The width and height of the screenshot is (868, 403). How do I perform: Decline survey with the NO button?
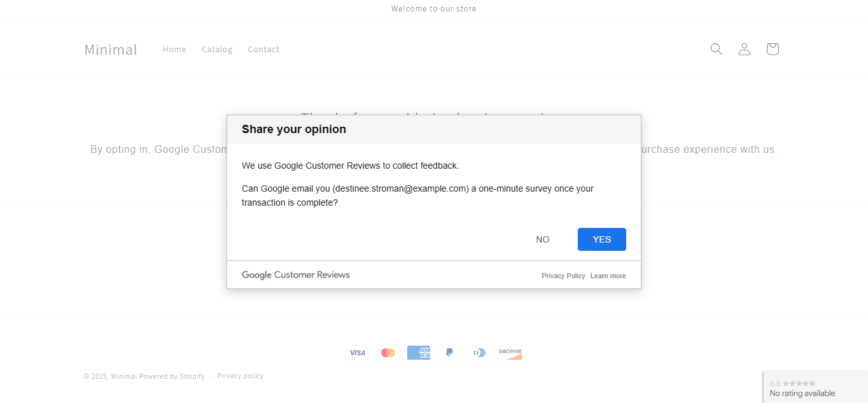[543, 239]
